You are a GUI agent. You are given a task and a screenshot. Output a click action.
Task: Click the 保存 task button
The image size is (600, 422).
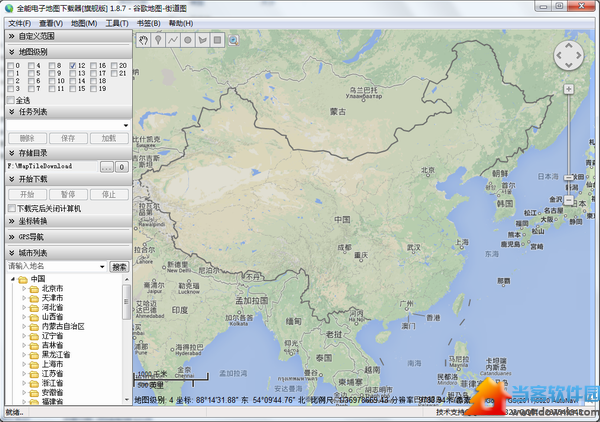68,138
